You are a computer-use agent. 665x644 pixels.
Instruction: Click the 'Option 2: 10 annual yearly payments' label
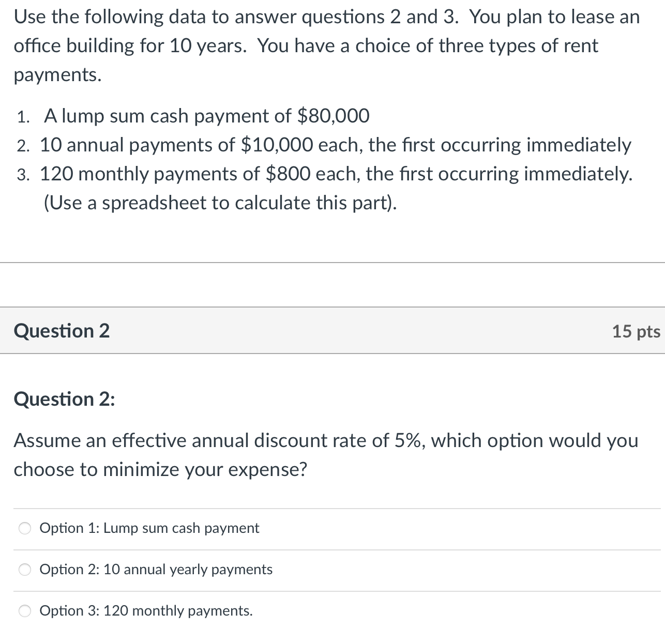click(156, 570)
